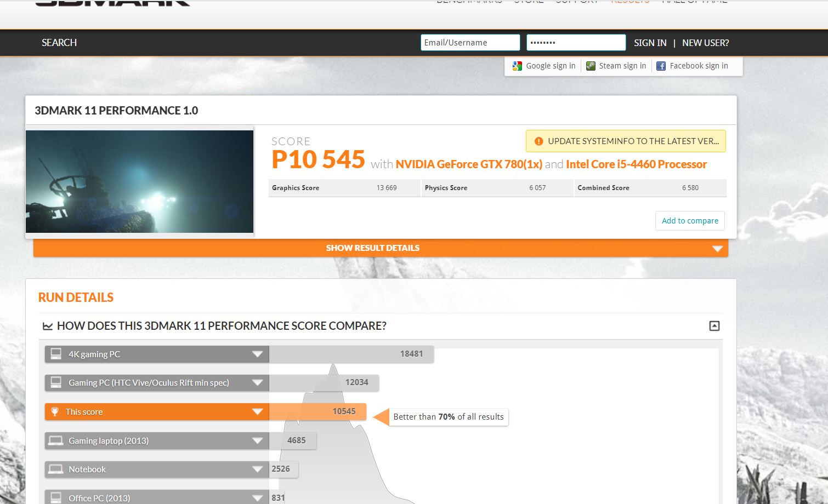Expand the This score dropdown arrow
This screenshot has width=828, height=504.
coord(257,411)
